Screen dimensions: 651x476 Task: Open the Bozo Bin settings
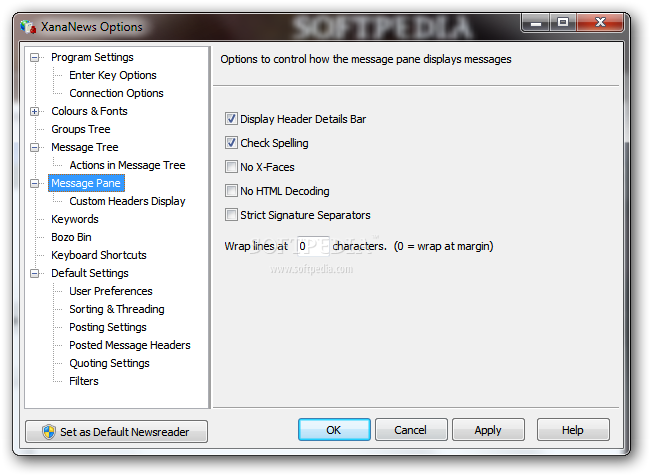[x=71, y=237]
